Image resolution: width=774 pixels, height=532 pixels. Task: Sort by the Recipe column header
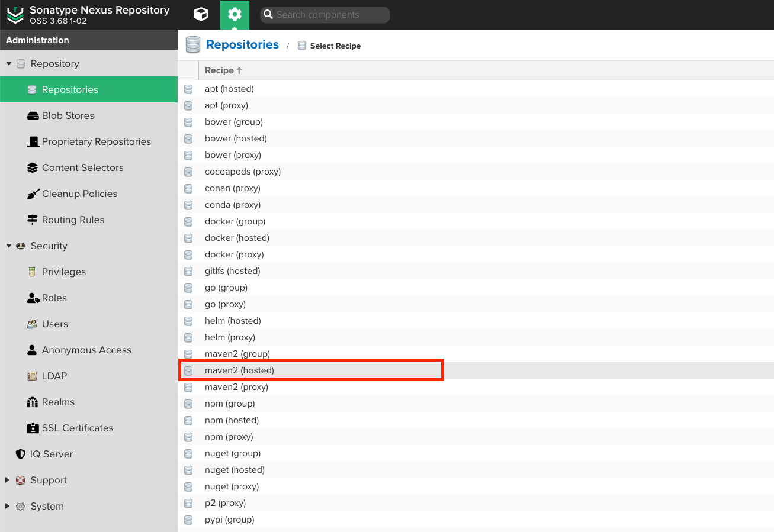(486, 70)
